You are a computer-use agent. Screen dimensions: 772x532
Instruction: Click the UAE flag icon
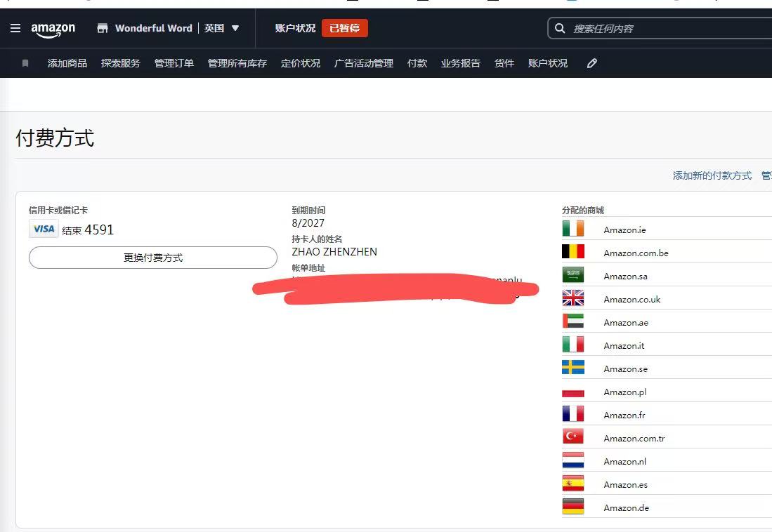tap(573, 321)
